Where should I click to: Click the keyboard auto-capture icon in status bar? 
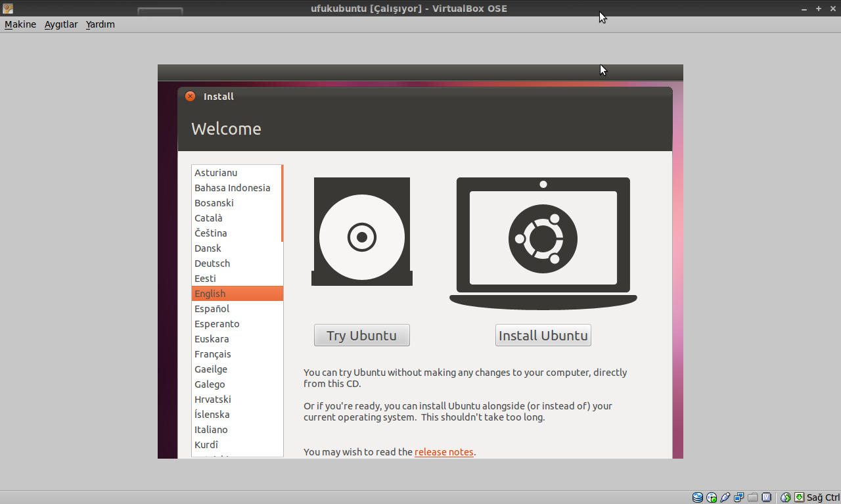click(800, 497)
